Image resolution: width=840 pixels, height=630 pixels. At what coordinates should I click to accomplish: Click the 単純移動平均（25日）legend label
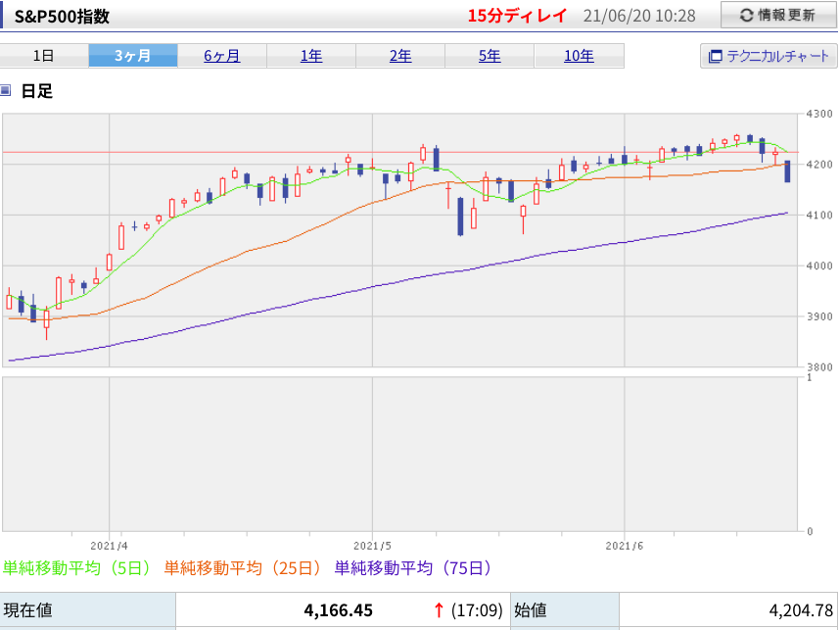pyautogui.click(x=243, y=568)
